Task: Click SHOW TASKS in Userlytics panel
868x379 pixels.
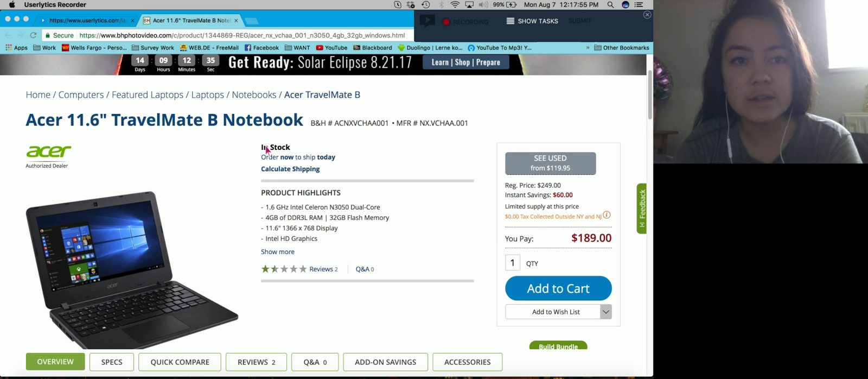Action: coord(532,21)
